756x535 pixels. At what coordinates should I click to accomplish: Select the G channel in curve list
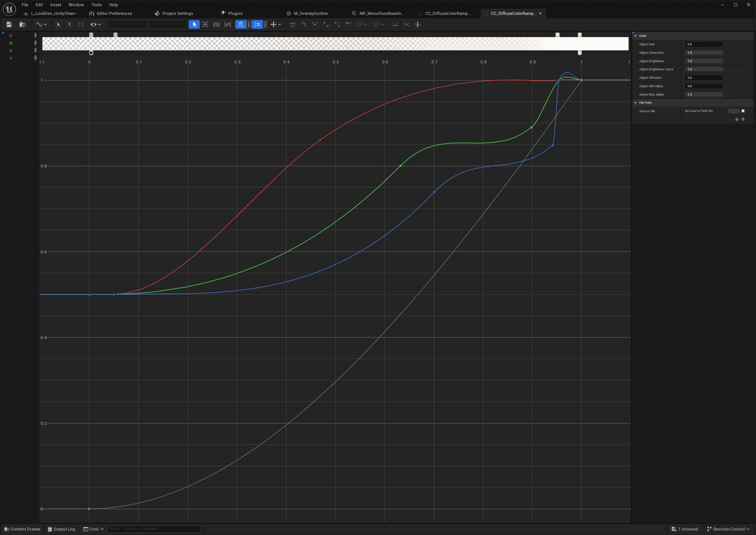pos(11,43)
